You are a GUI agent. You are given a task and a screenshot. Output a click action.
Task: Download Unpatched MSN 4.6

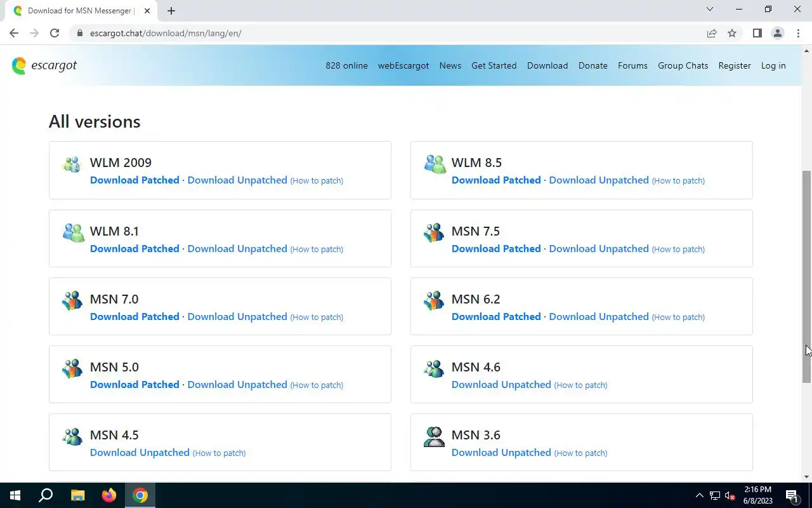(x=501, y=385)
